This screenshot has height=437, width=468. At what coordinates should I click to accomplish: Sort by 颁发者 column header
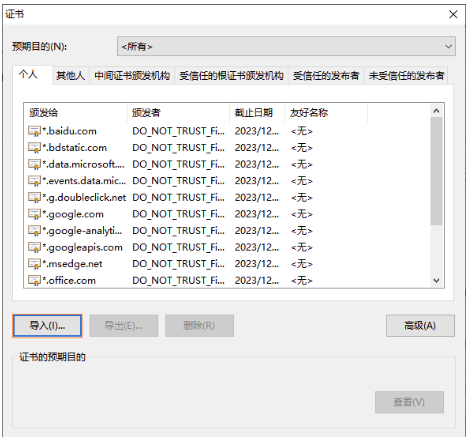[179, 113]
